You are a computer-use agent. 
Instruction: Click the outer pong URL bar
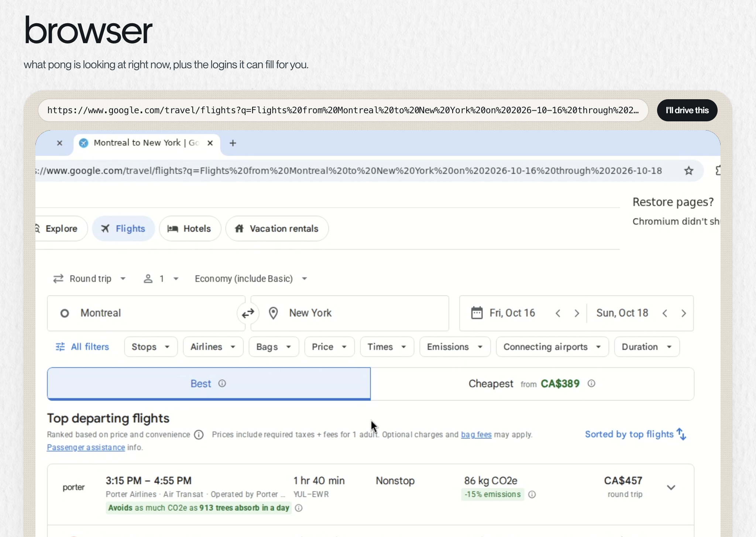click(343, 110)
